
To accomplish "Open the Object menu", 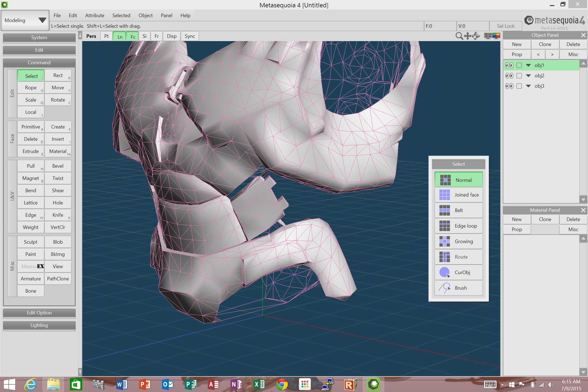I will (x=145, y=16).
